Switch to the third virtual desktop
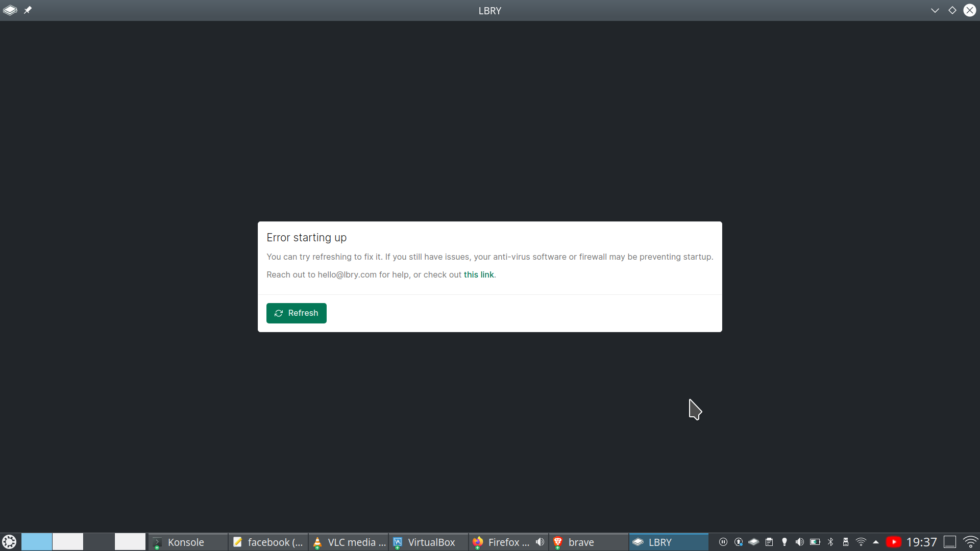Viewport: 980px width, 551px height. pos(99,542)
